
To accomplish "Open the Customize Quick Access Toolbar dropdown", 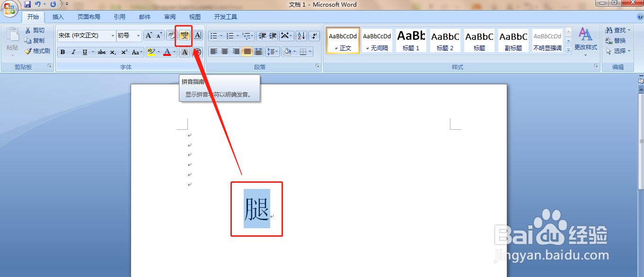I will click(x=67, y=4).
